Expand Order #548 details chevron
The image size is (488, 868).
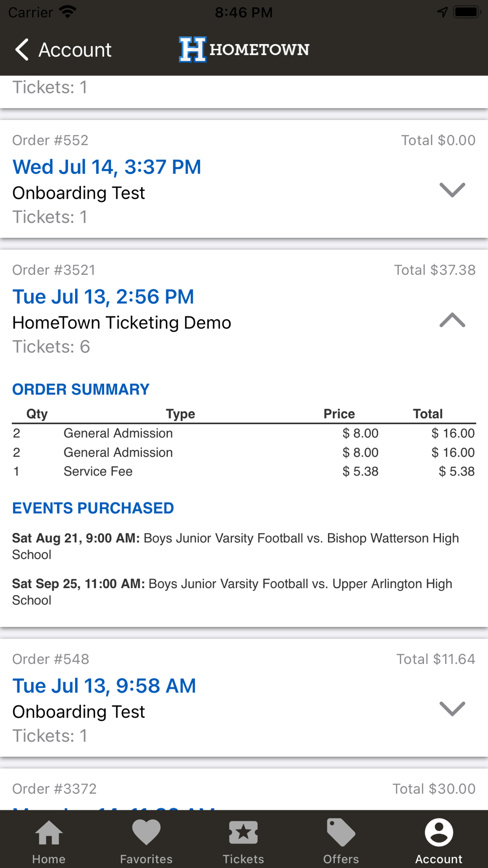452,708
